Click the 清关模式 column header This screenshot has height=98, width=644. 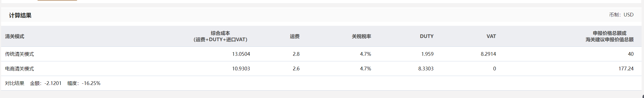[15, 36]
